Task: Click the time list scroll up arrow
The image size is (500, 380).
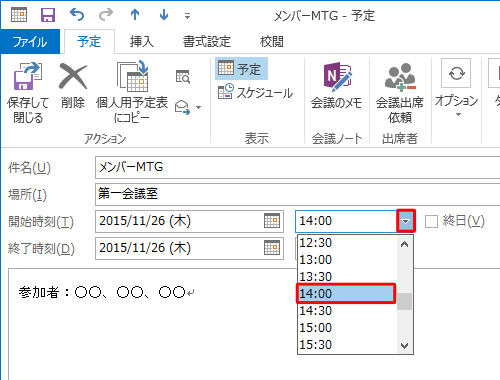Action: pyautogui.click(x=405, y=244)
